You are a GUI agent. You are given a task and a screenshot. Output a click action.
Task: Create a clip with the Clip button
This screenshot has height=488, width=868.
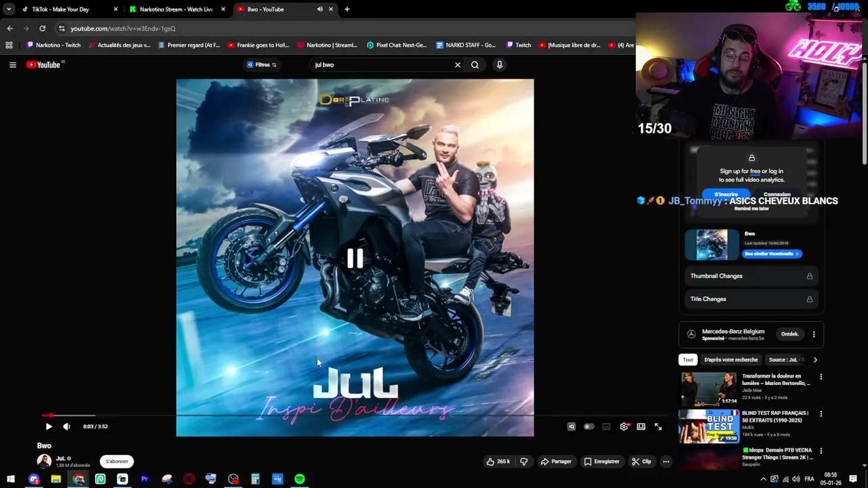click(x=642, y=462)
